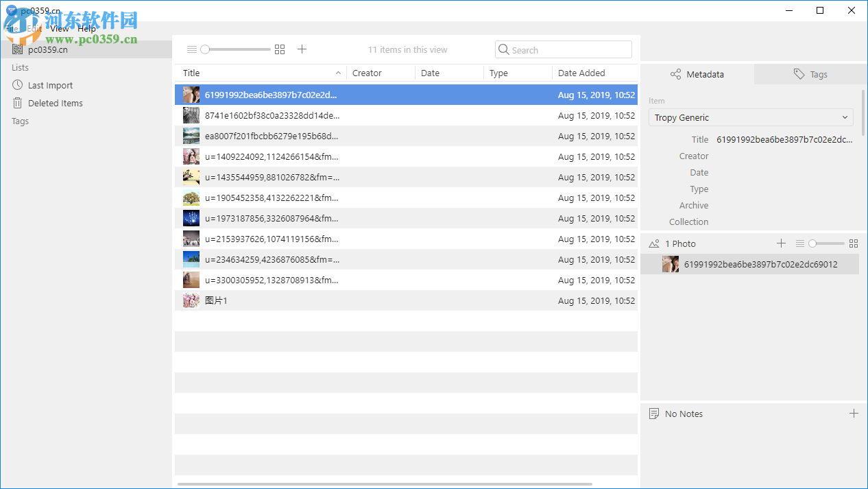The width and height of the screenshot is (868, 489).
Task: Open the Tags tab
Action: tap(811, 74)
